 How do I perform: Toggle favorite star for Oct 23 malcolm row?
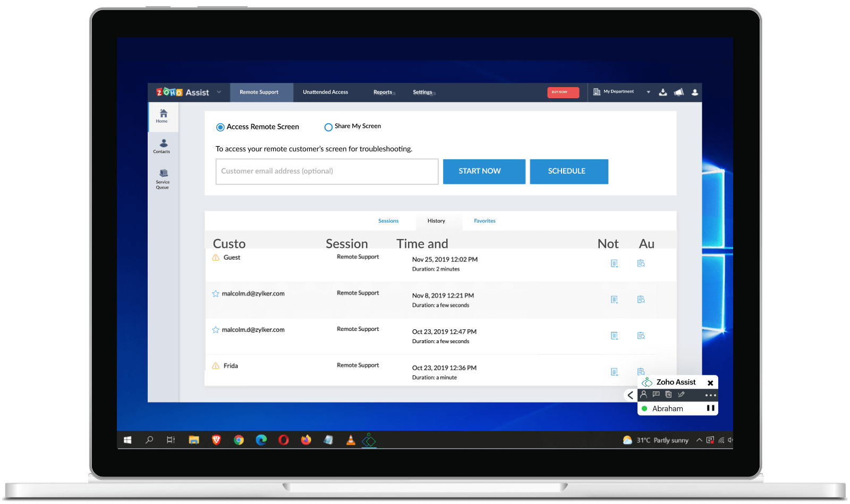[216, 330]
